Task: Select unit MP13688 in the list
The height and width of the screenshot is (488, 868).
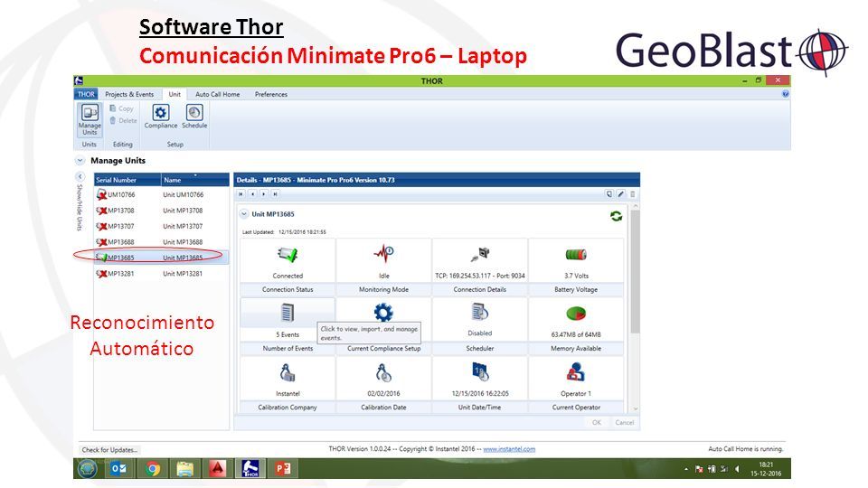Action: point(161,242)
